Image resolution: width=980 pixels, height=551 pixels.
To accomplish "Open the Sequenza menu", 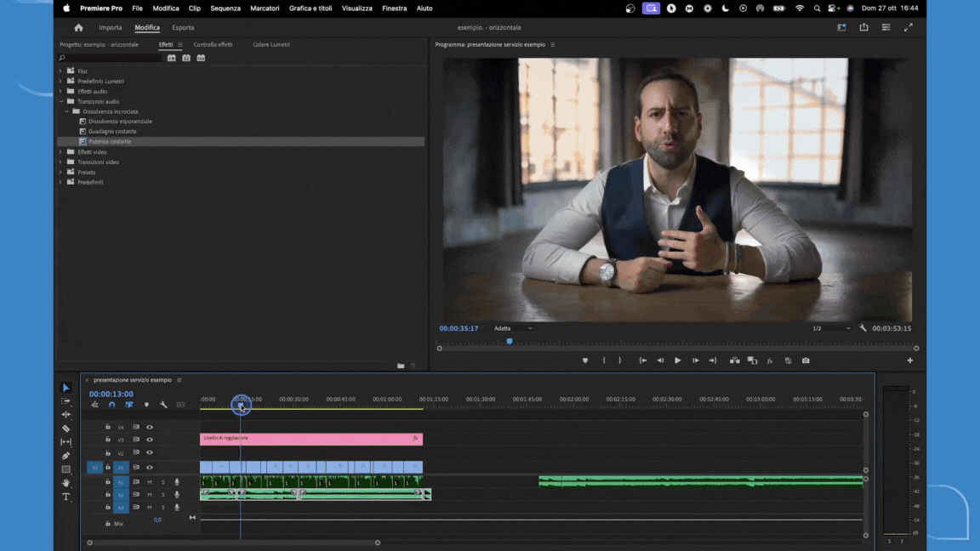I will pos(225,9).
